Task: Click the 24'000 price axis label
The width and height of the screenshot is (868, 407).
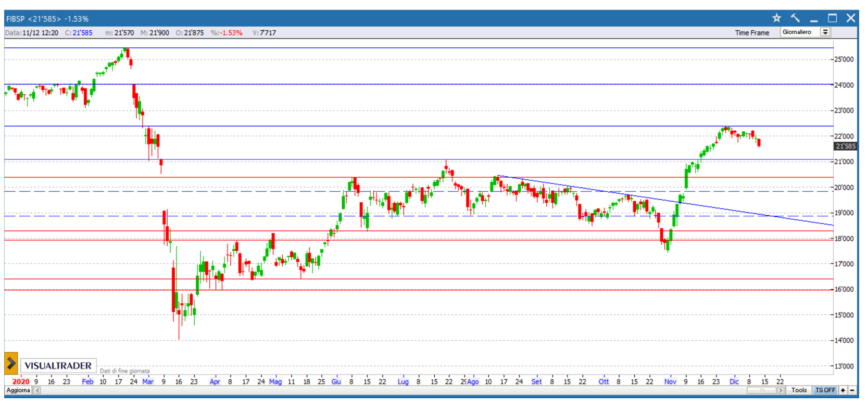Action: click(x=844, y=85)
